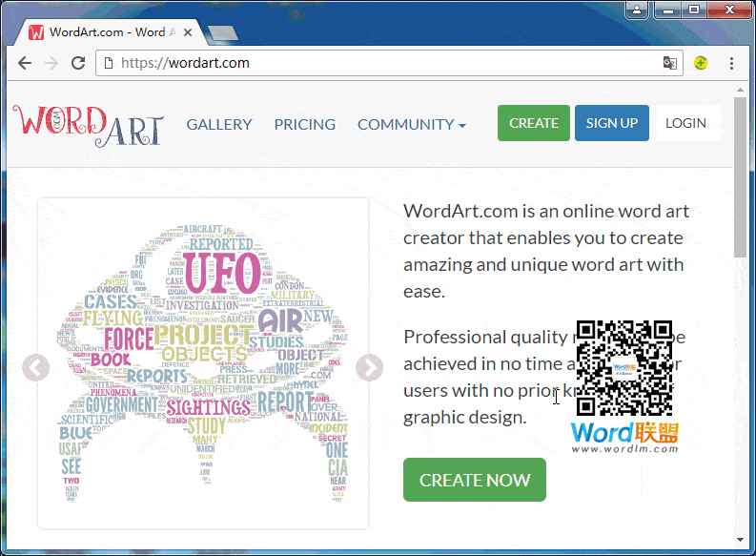Click the green extension icon in toolbar
This screenshot has width=756, height=556.
tap(701, 63)
